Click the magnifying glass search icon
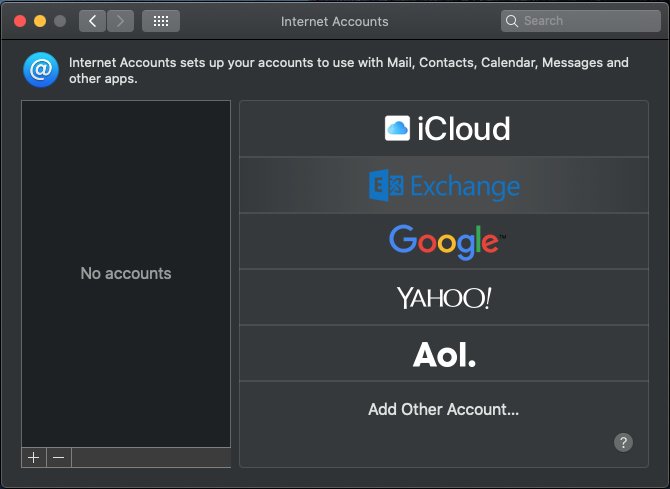This screenshot has width=670, height=489. pos(512,20)
